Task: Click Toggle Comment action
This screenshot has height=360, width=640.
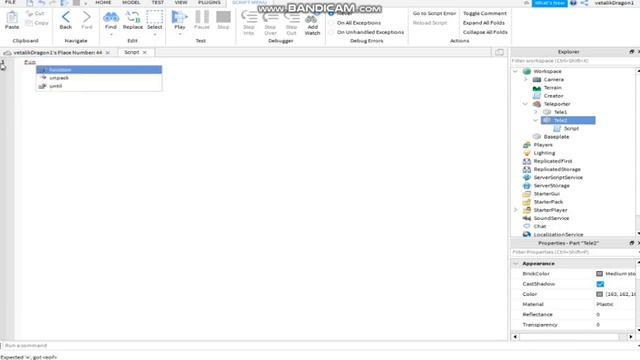Action: (x=484, y=13)
